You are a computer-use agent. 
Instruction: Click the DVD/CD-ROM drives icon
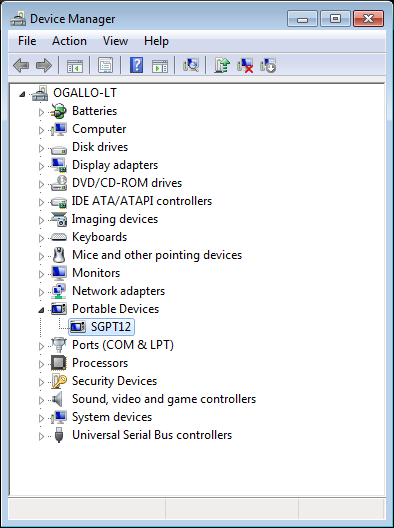[x=59, y=183]
